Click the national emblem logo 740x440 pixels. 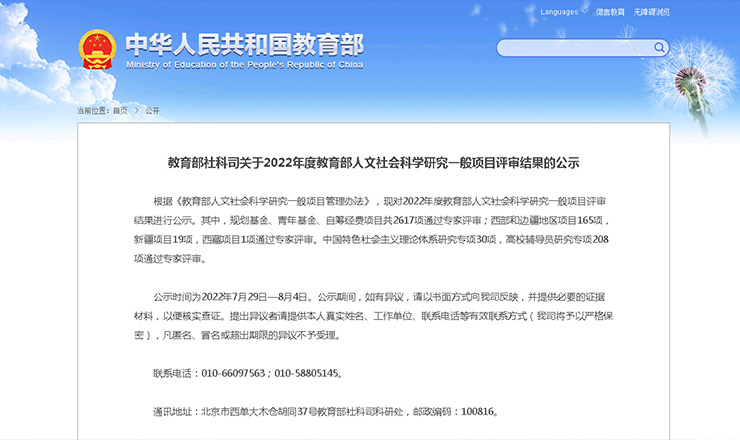tap(98, 48)
